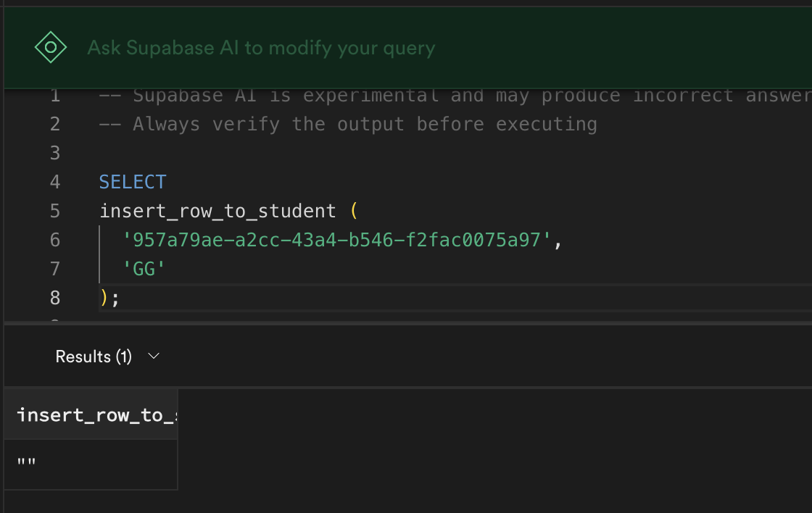Image resolution: width=812 pixels, height=513 pixels.
Task: Click the empty string result cell
Action: (x=91, y=464)
